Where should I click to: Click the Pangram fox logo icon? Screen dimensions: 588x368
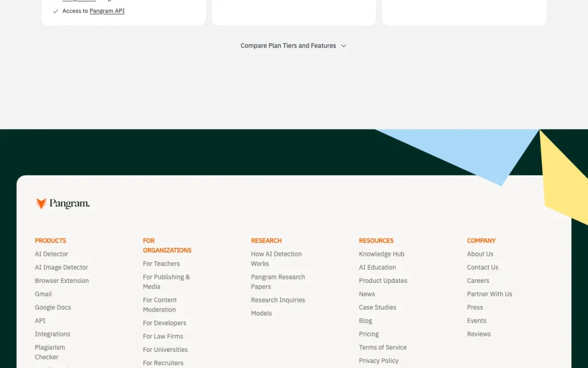pyautogui.click(x=41, y=204)
